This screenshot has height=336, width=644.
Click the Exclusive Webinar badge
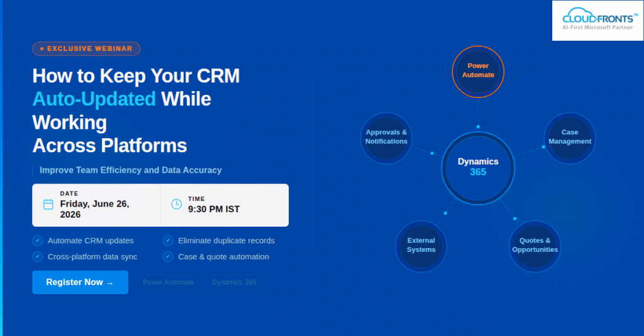86,49
